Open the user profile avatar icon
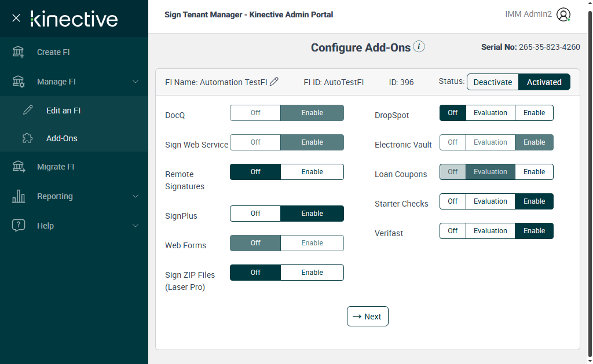This screenshot has height=364, width=593. pos(563,14)
